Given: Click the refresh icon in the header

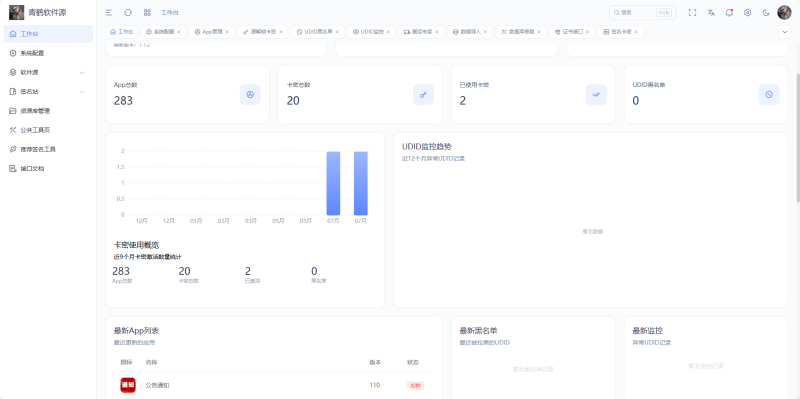Looking at the screenshot, I should (x=128, y=13).
